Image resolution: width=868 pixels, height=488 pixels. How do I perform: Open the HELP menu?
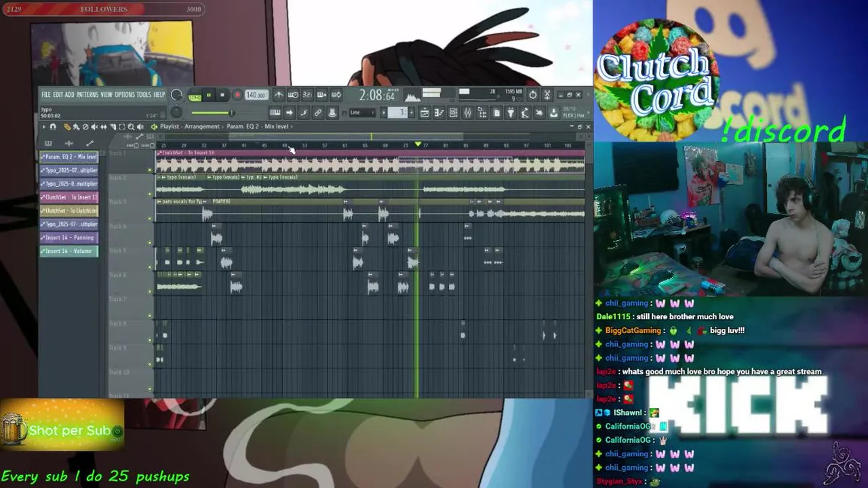click(159, 95)
